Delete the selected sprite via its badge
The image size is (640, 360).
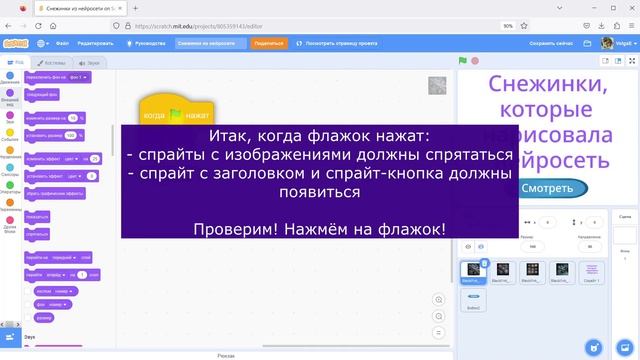[x=484, y=263]
